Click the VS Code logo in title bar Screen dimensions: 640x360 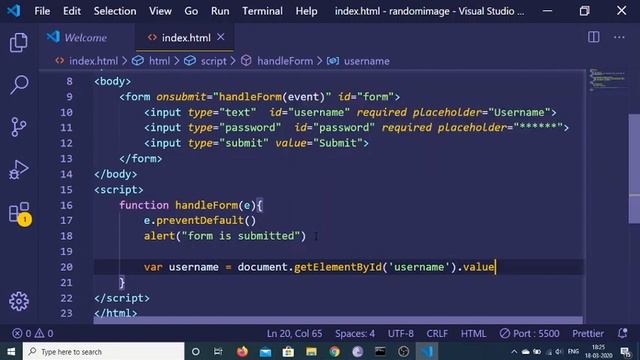[14, 11]
